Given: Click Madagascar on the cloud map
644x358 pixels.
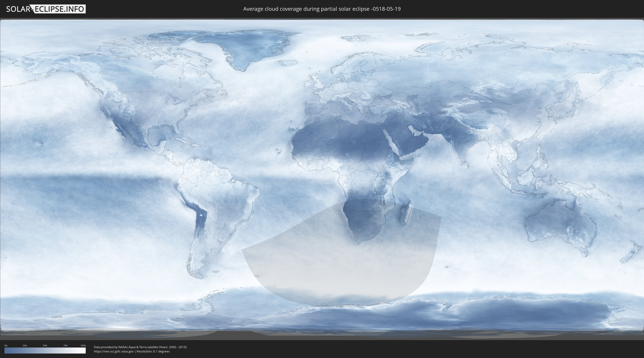Looking at the screenshot, I should pyautogui.click(x=406, y=213).
